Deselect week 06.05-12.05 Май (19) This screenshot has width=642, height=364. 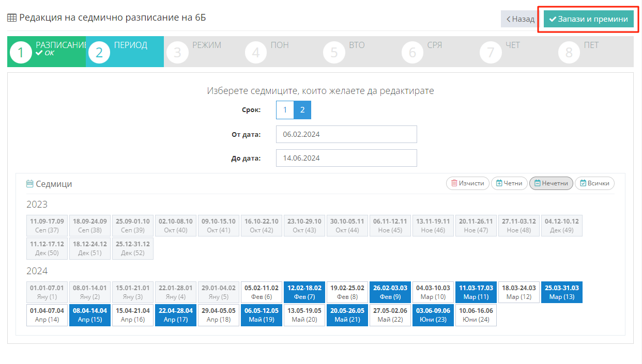pos(262,315)
